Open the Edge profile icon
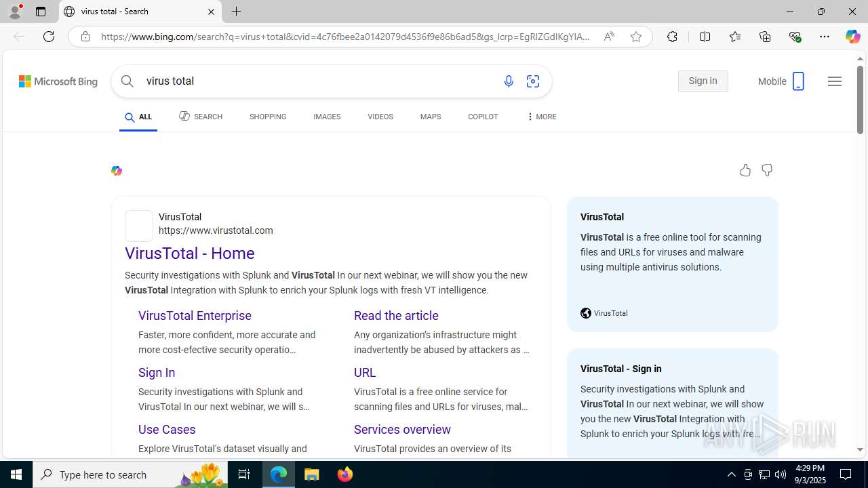Screen dimensions: 868x488 point(15,12)
